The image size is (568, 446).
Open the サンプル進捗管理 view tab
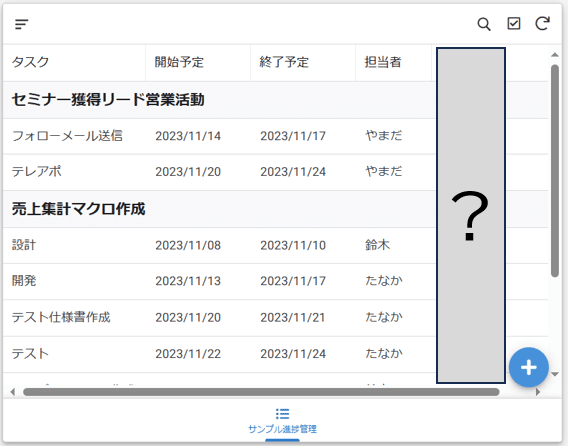coord(283,421)
